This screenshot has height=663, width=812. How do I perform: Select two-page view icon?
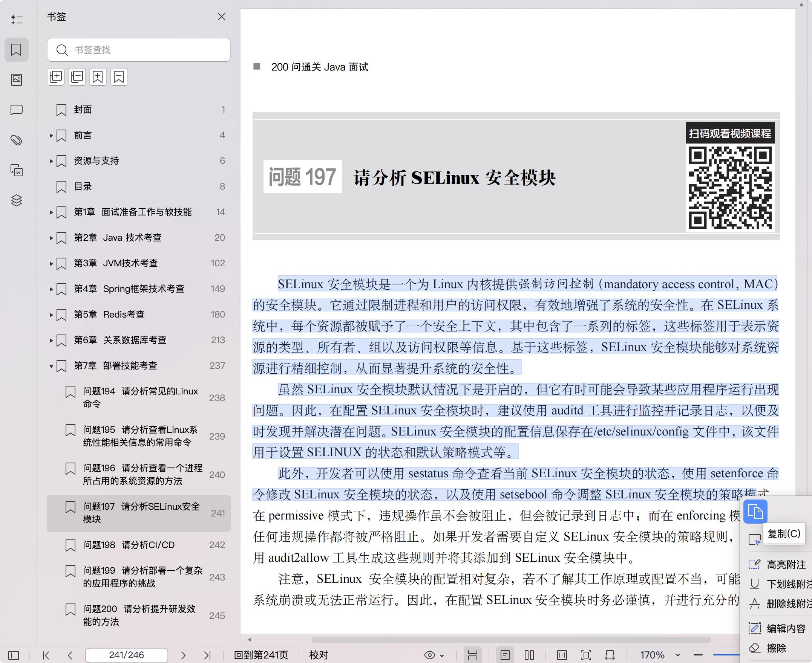(529, 655)
